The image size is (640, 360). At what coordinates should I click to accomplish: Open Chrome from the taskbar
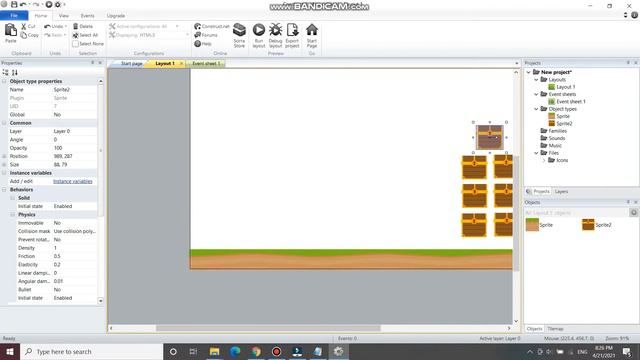click(x=256, y=351)
